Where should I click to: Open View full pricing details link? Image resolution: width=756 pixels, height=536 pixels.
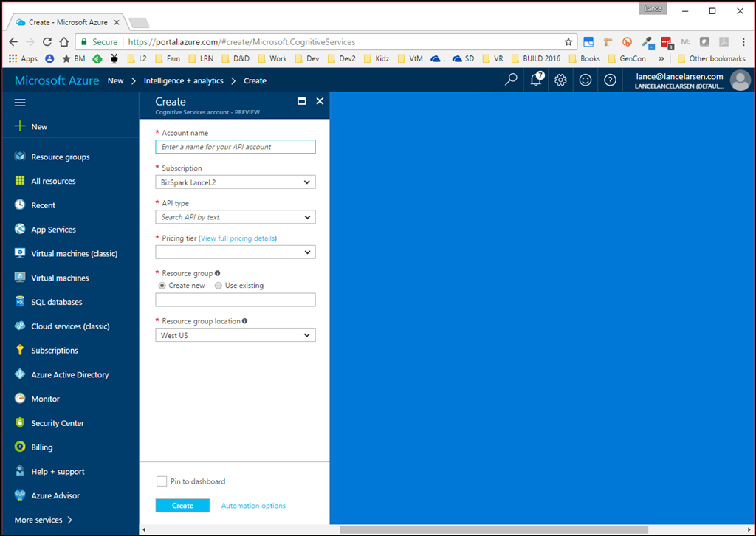[x=238, y=238]
